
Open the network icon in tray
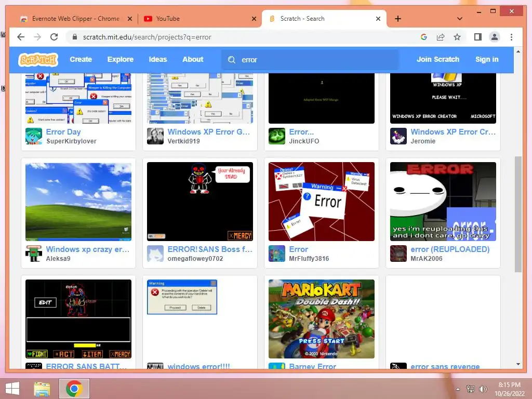(x=471, y=389)
